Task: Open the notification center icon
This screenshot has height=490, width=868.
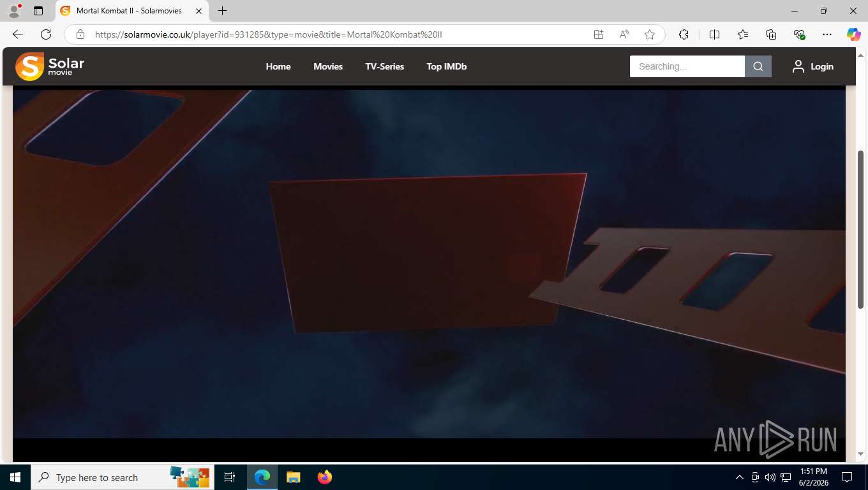Action: [x=847, y=477]
